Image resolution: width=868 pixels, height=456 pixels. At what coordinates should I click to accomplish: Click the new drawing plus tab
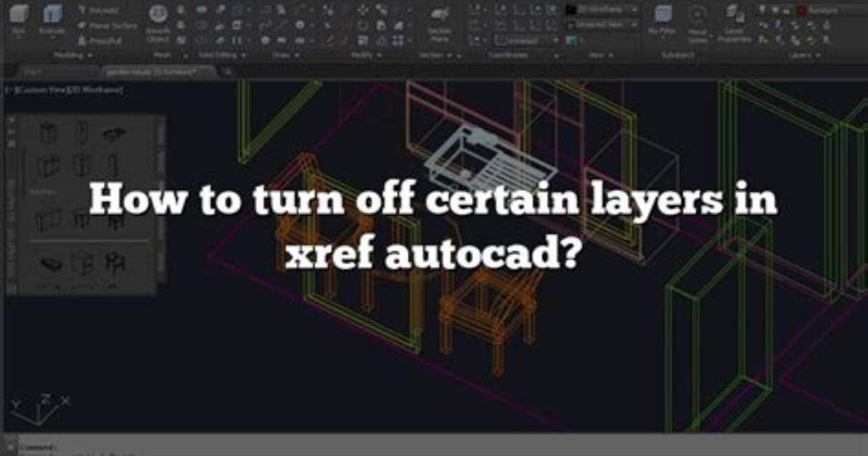click(227, 72)
